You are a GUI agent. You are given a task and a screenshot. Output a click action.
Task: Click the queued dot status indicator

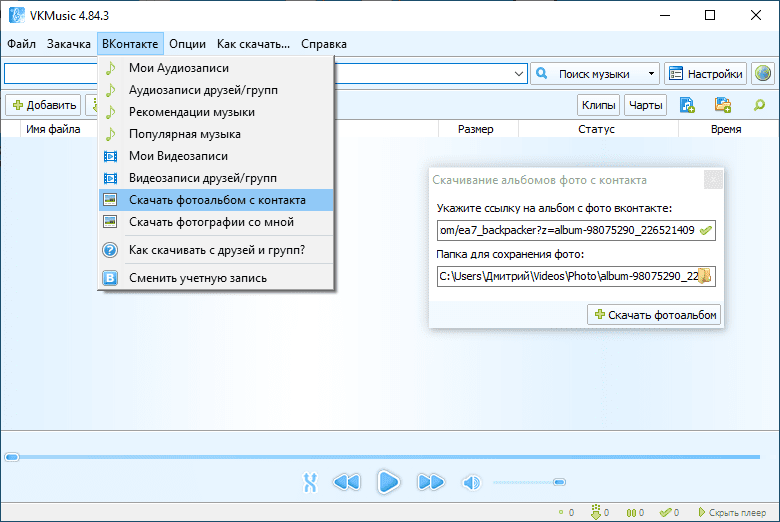(x=561, y=512)
